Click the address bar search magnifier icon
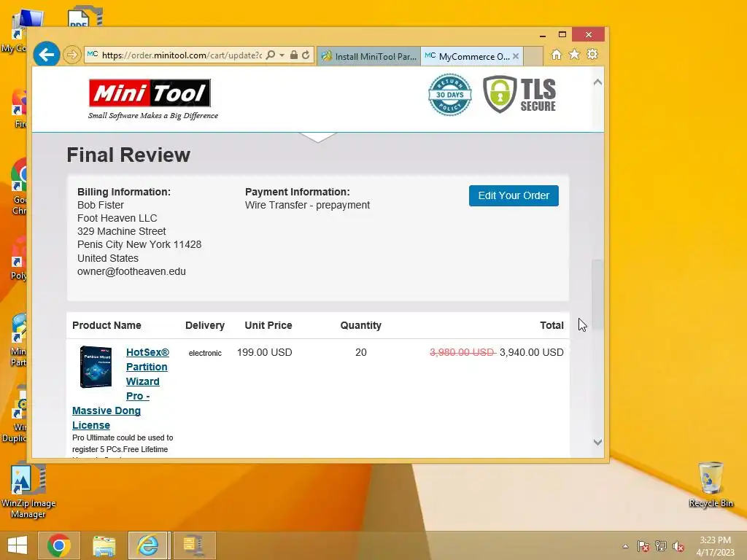This screenshot has height=560, width=747. (270, 55)
